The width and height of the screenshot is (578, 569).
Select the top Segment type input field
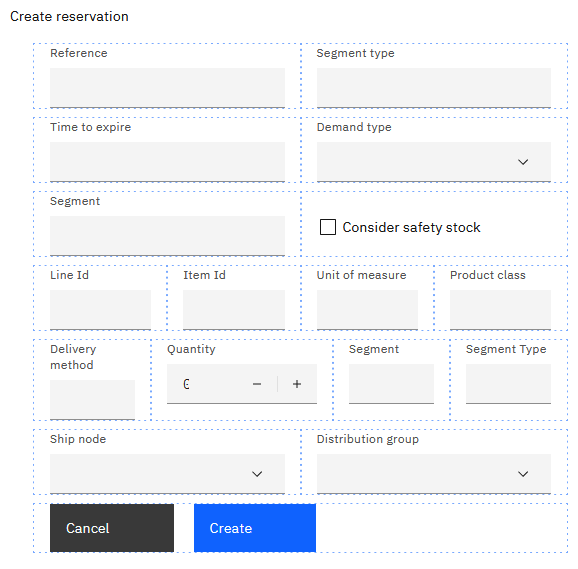click(434, 88)
